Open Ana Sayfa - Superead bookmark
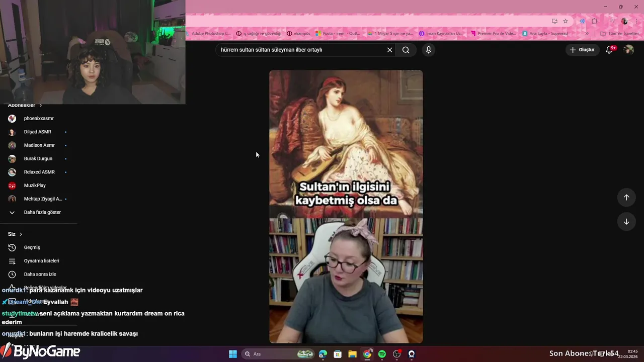 (545, 34)
